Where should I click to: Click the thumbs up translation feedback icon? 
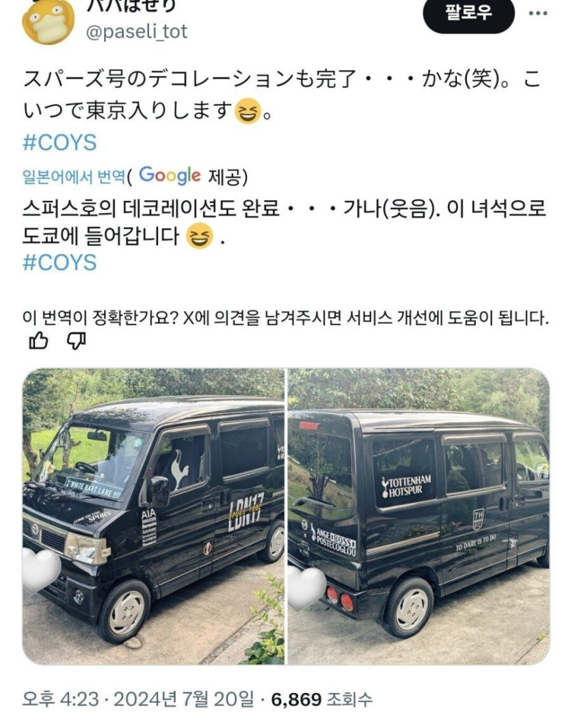(x=38, y=341)
